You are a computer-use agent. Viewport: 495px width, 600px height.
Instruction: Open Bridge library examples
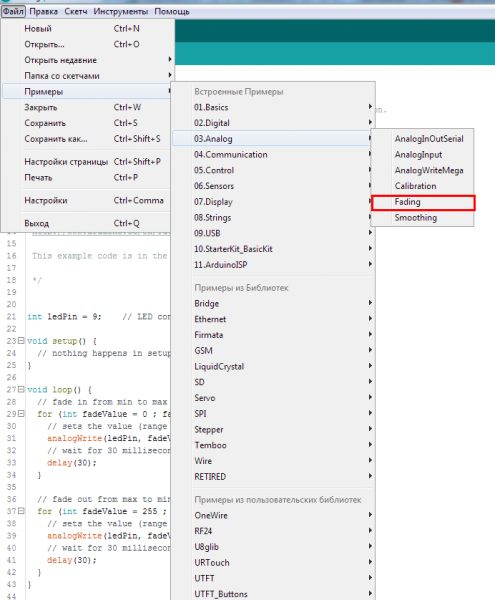273,303
